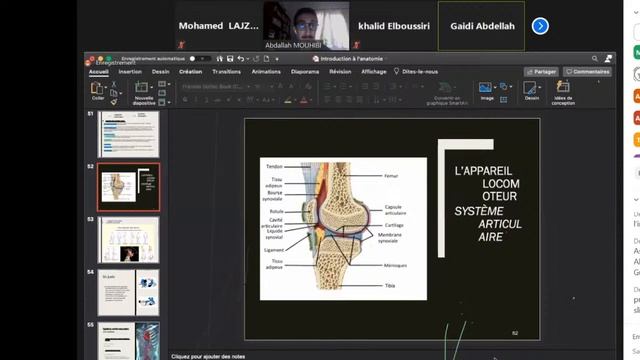Image resolution: width=640 pixels, height=360 pixels.
Task: Open the Affichage tab
Action: point(374,71)
